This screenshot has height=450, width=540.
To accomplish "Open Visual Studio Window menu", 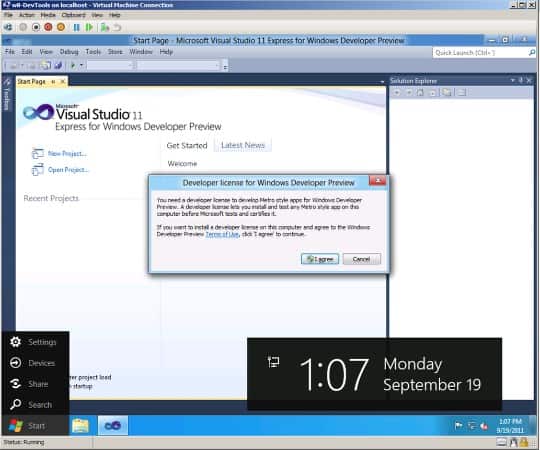I will [x=141, y=52].
